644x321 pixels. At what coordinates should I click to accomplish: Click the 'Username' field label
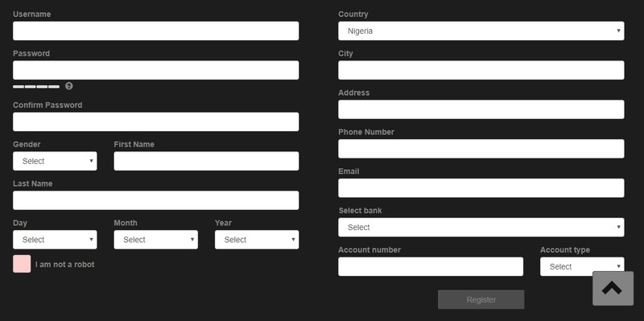click(x=32, y=14)
